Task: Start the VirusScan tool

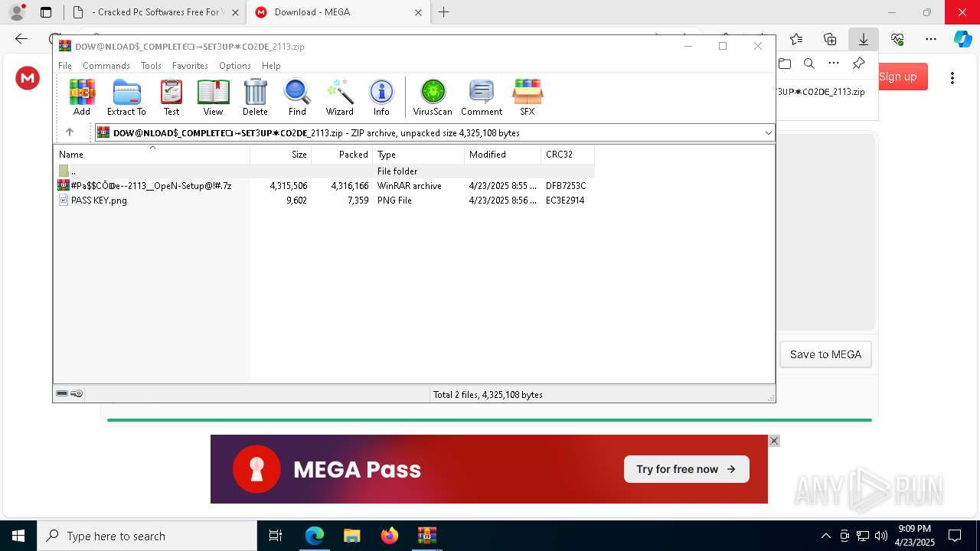Action: (x=433, y=97)
